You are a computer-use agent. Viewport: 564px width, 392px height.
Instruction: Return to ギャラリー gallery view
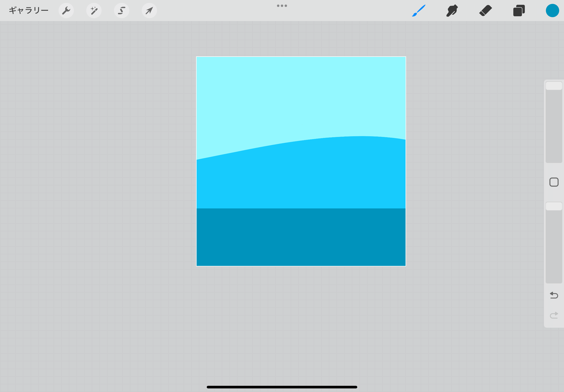click(x=28, y=11)
